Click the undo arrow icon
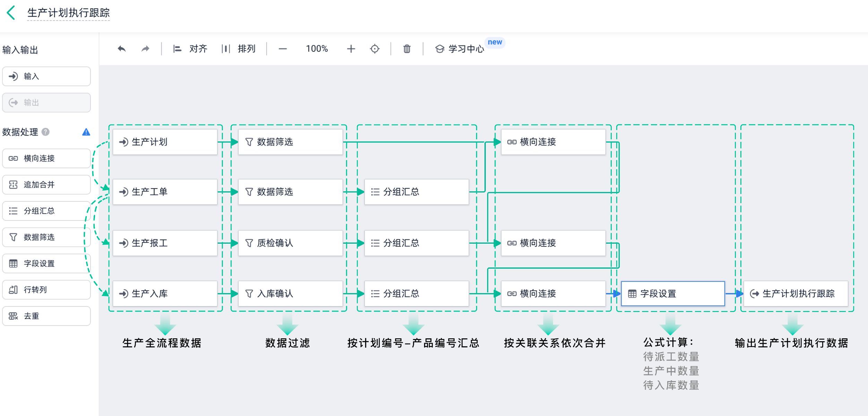 122,49
